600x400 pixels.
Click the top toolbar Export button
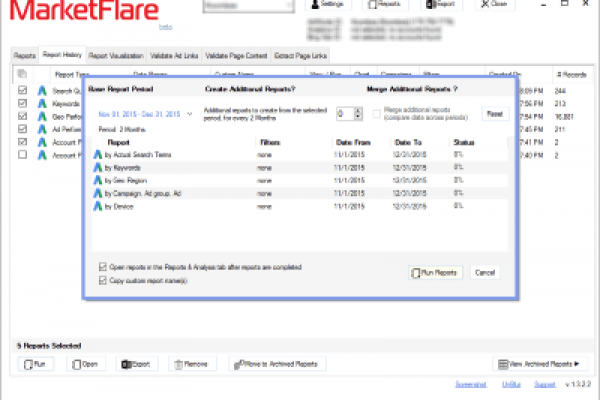coord(441,4)
